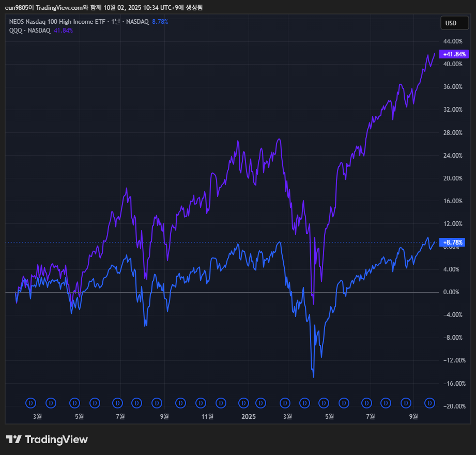Click the −8.00% scale label

[453, 338]
